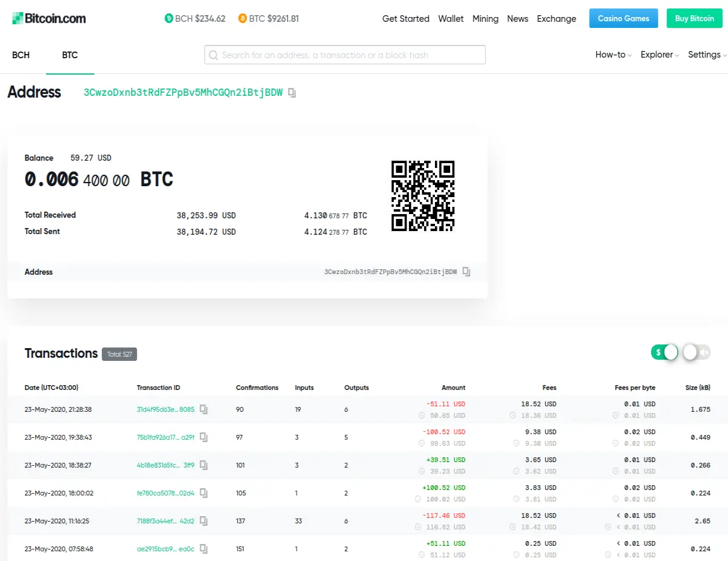Viewport: 728px width, 561px height.
Task: Switch to the BCH tab
Action: pyautogui.click(x=21, y=55)
